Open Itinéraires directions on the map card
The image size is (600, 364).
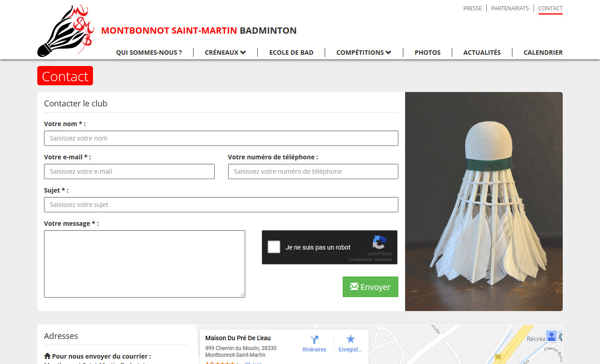314,344
